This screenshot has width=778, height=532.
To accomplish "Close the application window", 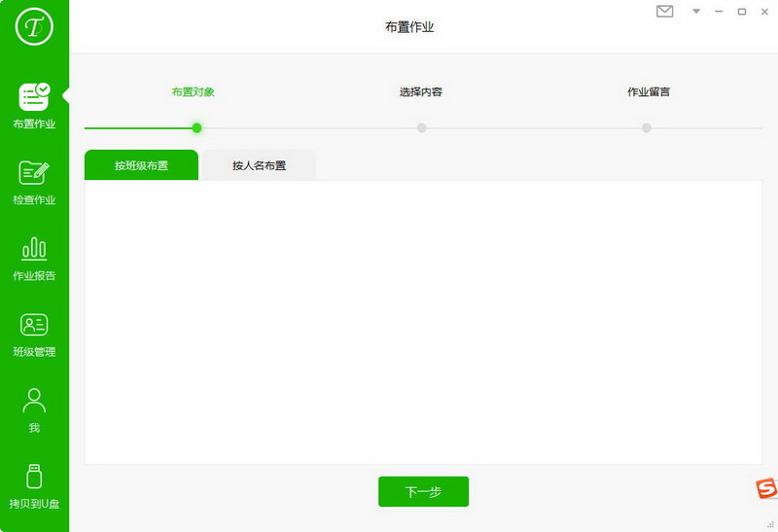I will click(764, 12).
